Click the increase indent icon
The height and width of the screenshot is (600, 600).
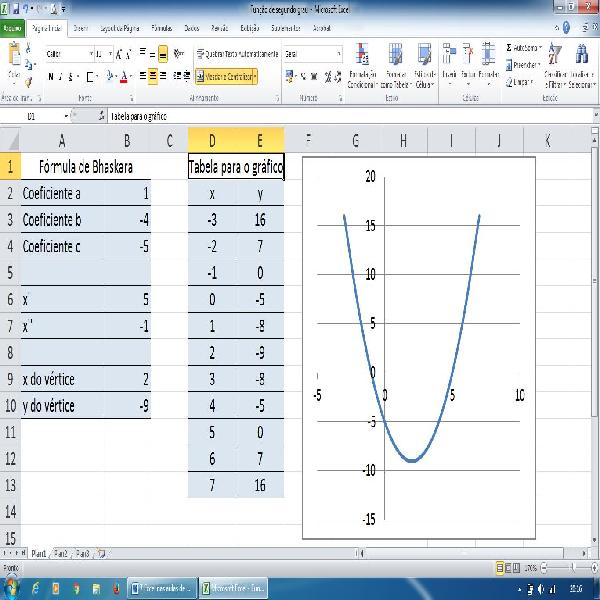pos(186,76)
